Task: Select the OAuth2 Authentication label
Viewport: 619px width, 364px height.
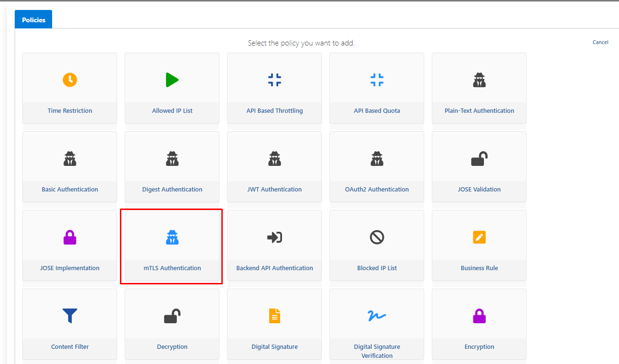Action: (377, 190)
